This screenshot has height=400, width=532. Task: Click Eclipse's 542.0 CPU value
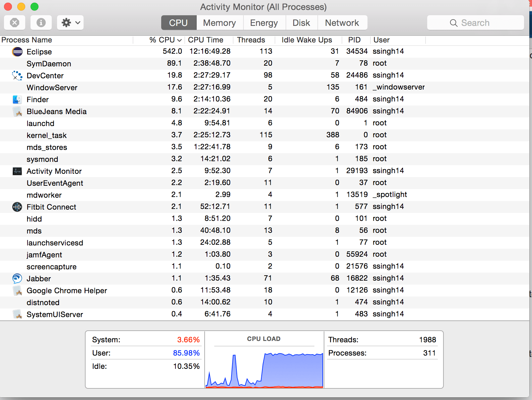(x=172, y=51)
